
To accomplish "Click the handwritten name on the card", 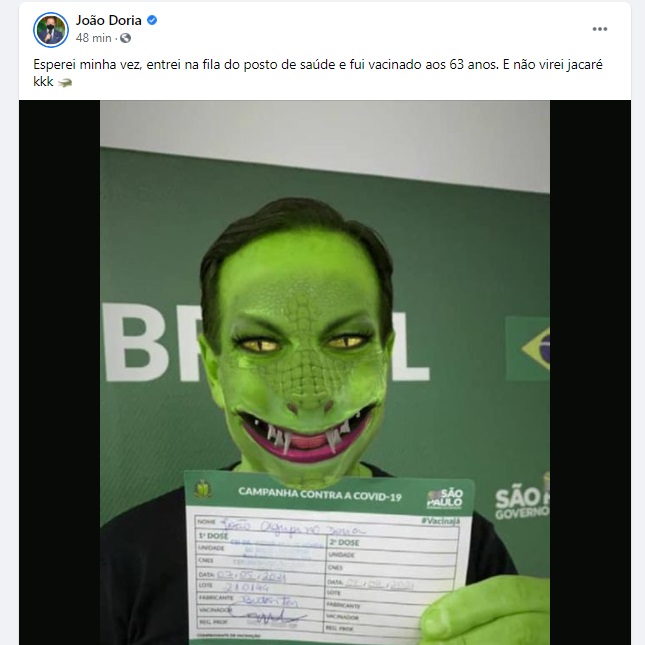I will tap(291, 528).
